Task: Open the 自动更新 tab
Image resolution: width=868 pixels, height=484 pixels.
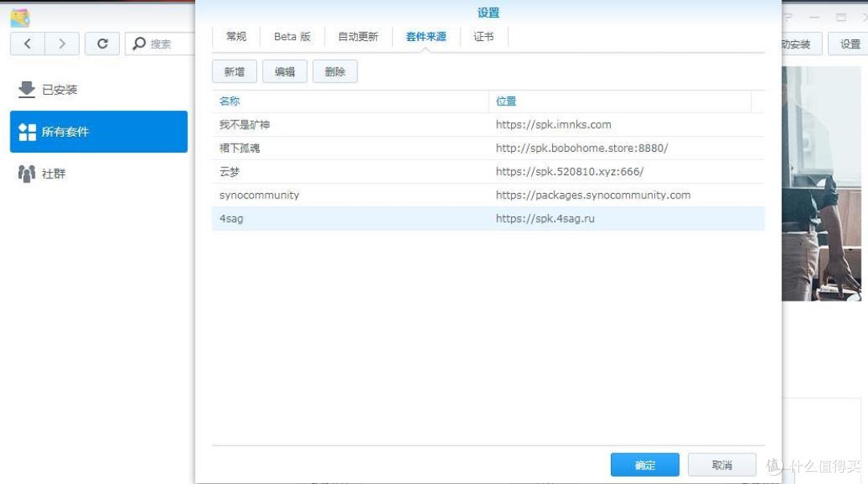Action: point(358,36)
